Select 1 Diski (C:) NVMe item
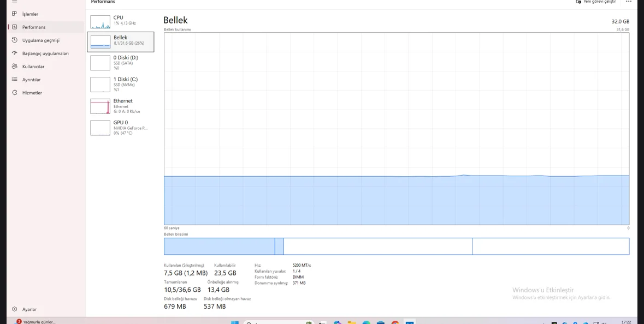This screenshot has width=644, height=324. 120,84
